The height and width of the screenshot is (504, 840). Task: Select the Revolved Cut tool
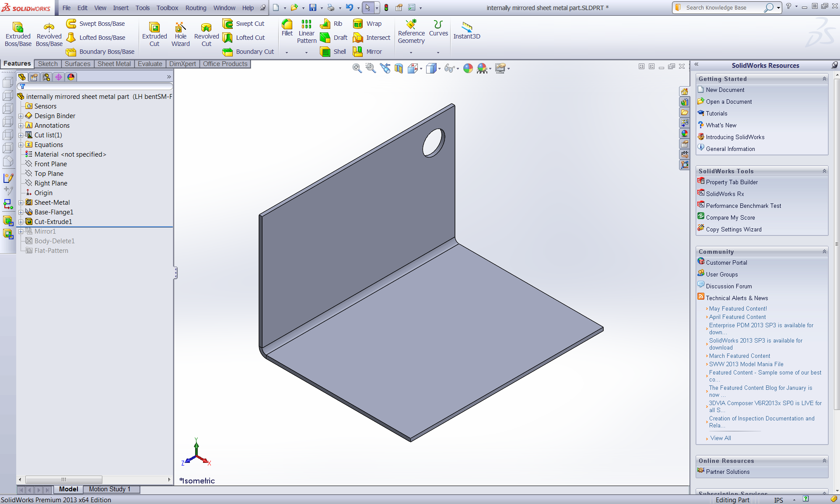click(206, 34)
